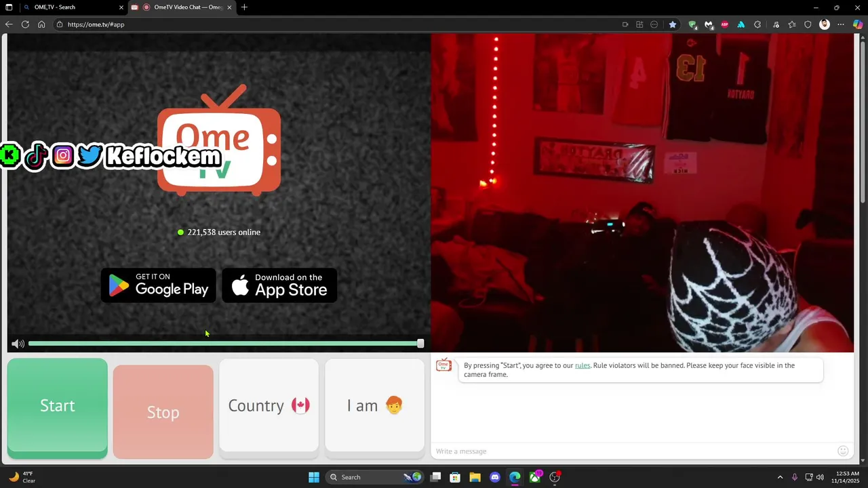
Task: Mute the volume speaker icon
Action: 18,344
